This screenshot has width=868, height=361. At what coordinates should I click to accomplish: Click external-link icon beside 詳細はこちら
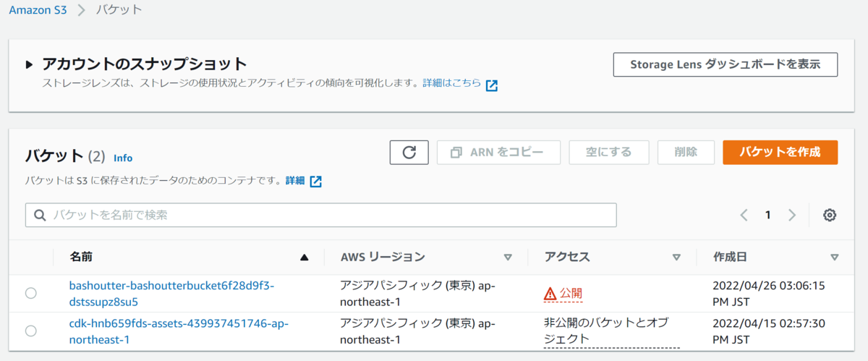pos(492,85)
